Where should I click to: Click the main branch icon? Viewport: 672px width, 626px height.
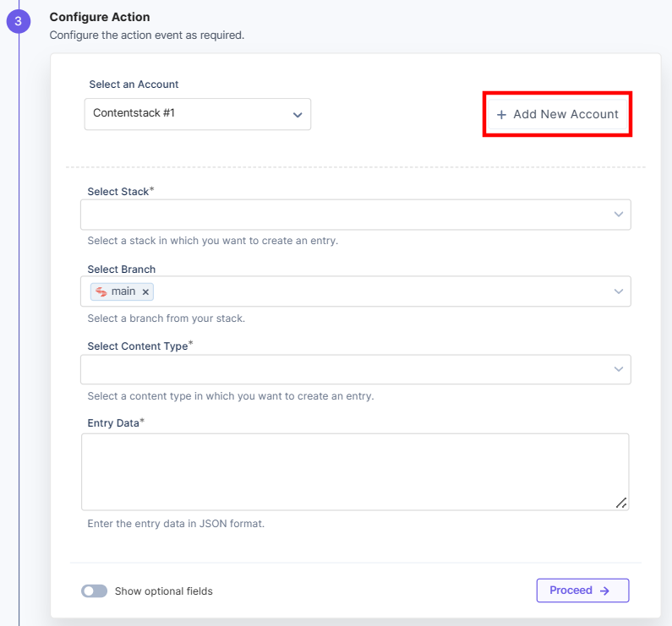[101, 291]
